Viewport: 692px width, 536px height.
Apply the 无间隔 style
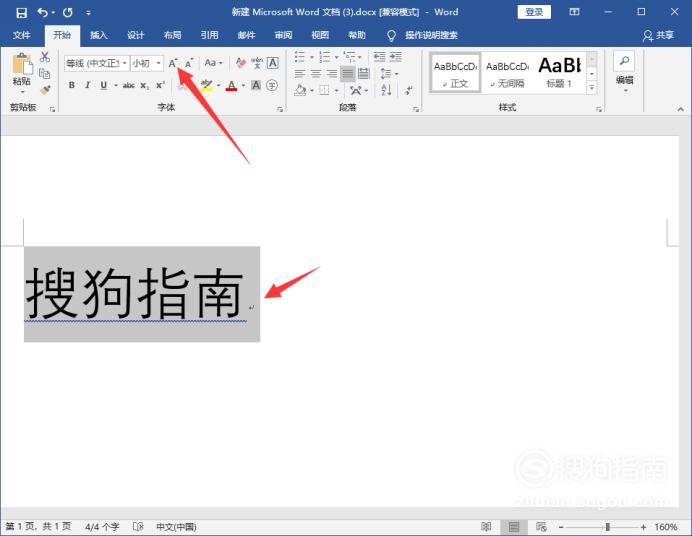[507, 73]
